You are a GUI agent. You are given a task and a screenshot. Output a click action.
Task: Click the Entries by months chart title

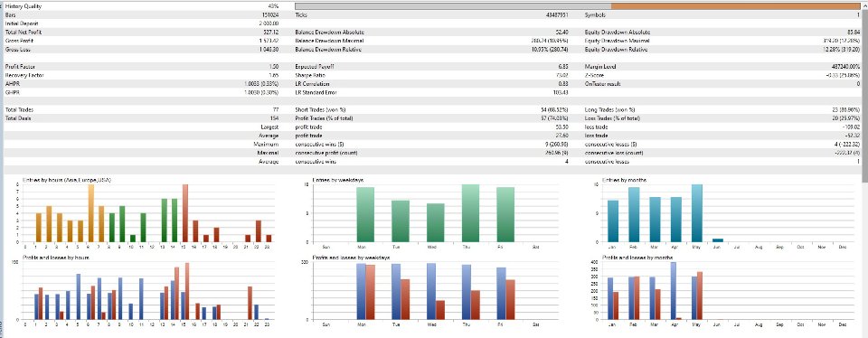click(625, 181)
